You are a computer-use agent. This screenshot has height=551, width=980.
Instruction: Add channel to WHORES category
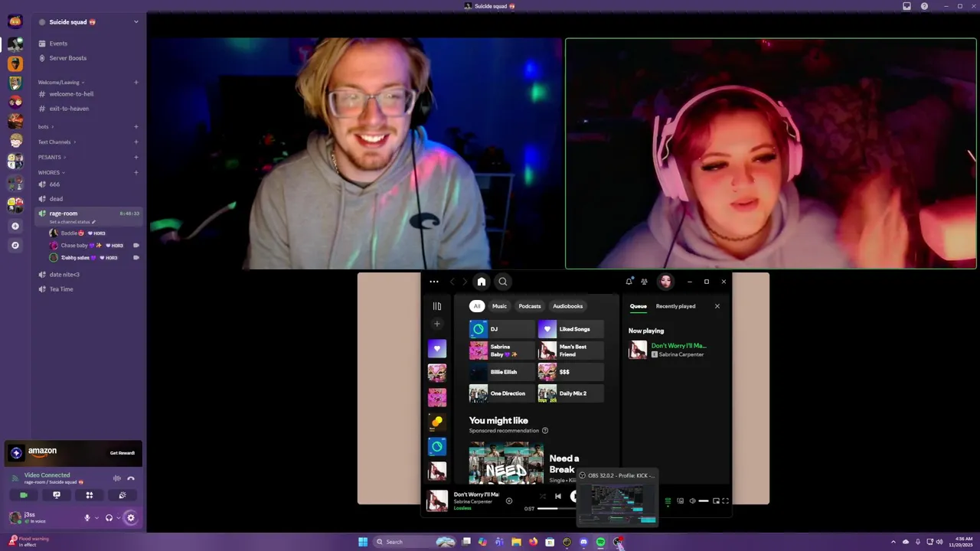click(x=136, y=173)
